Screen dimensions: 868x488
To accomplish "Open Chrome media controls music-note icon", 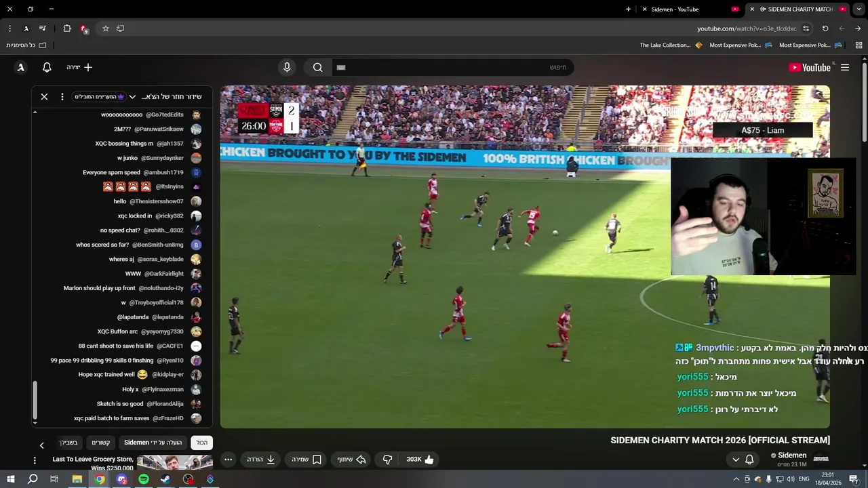I will tap(43, 28).
